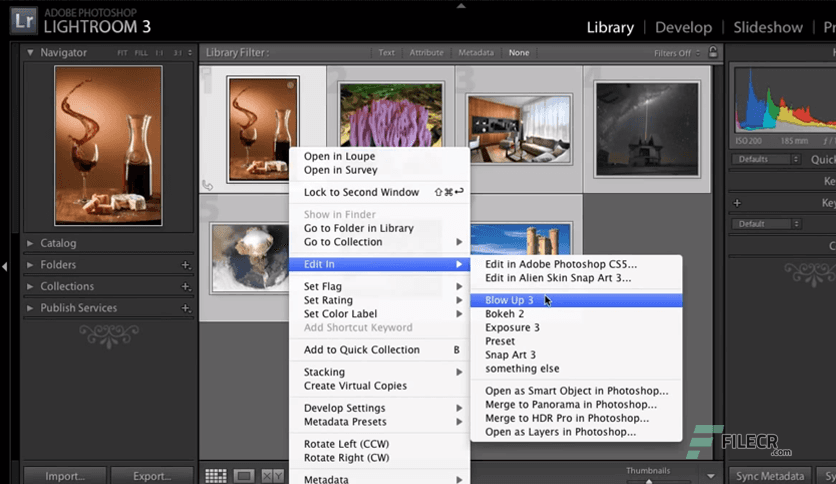The width and height of the screenshot is (836, 484).
Task: Expand the Collections panel
Action: click(x=30, y=286)
